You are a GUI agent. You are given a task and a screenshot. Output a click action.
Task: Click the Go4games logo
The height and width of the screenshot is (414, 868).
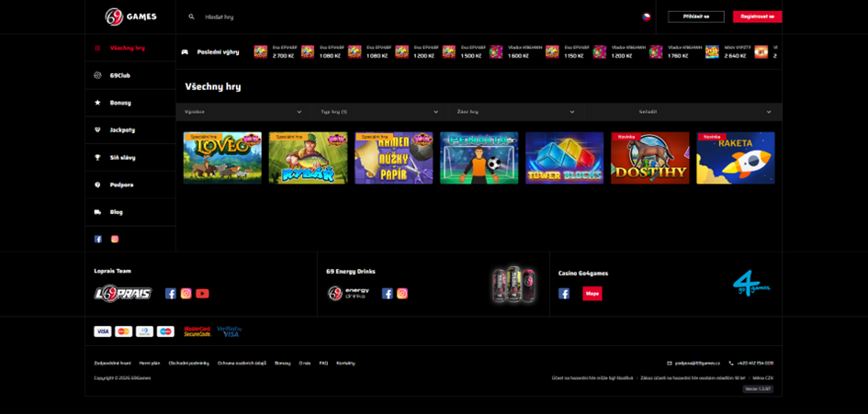coord(751,284)
